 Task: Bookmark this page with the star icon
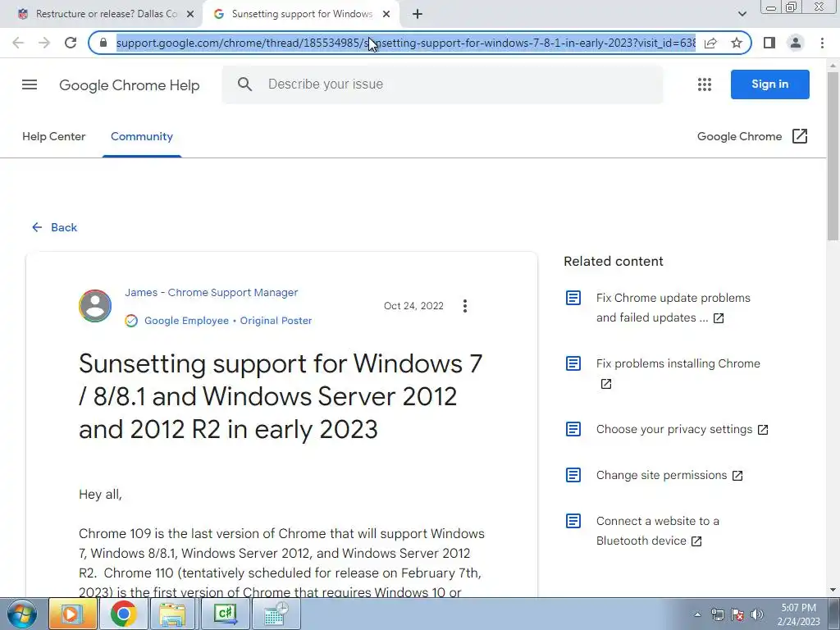tap(737, 43)
